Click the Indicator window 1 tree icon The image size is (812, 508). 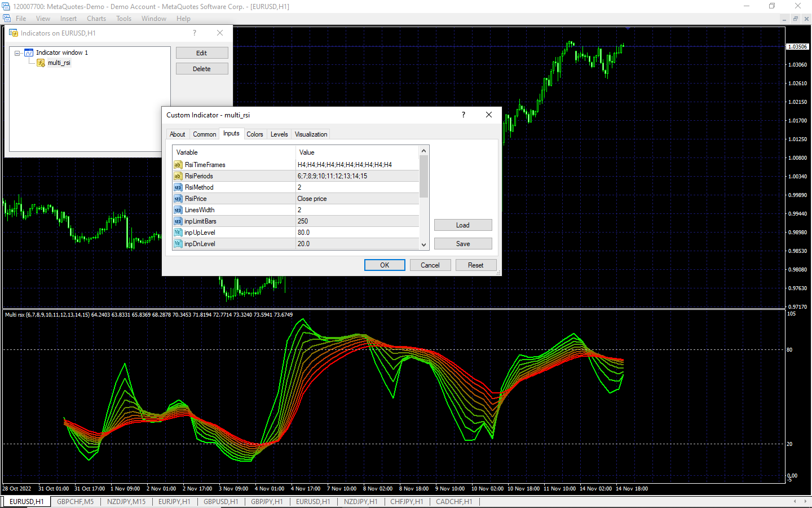click(29, 52)
